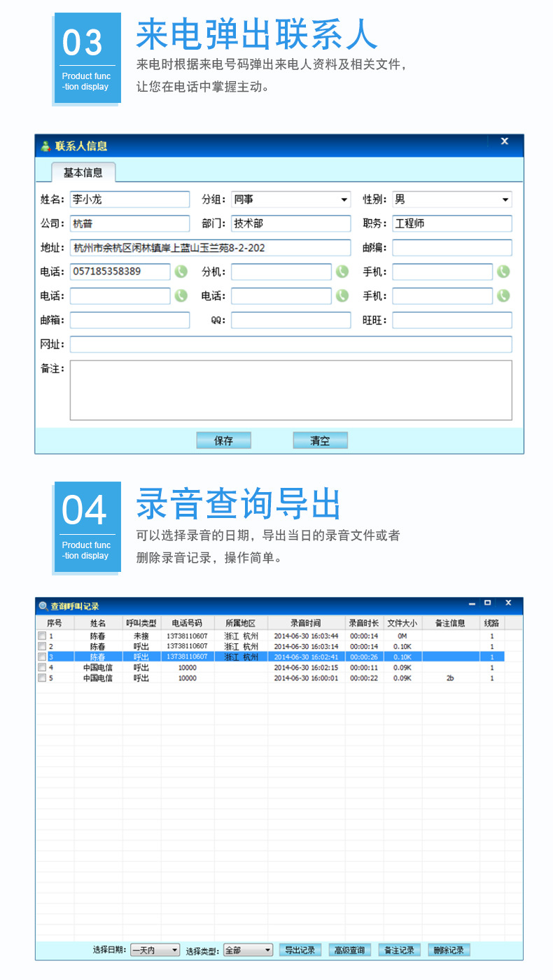
Task: Click the empty 邮编 field
Action: click(x=452, y=248)
